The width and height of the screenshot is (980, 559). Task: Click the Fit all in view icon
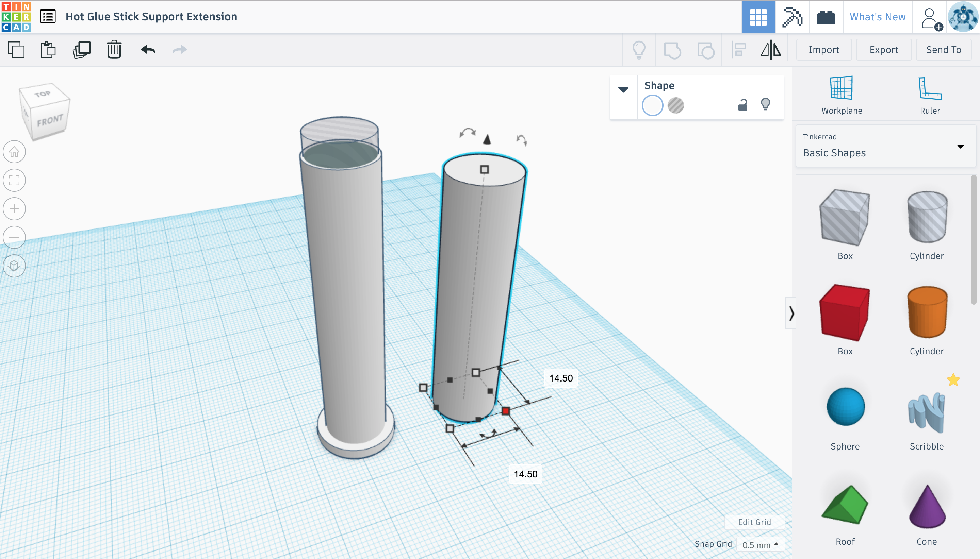point(14,180)
